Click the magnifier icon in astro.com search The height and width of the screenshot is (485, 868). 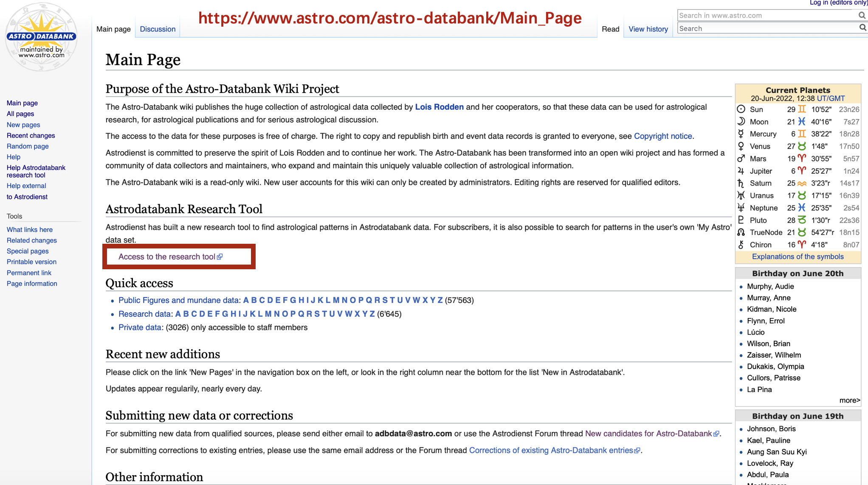click(862, 15)
